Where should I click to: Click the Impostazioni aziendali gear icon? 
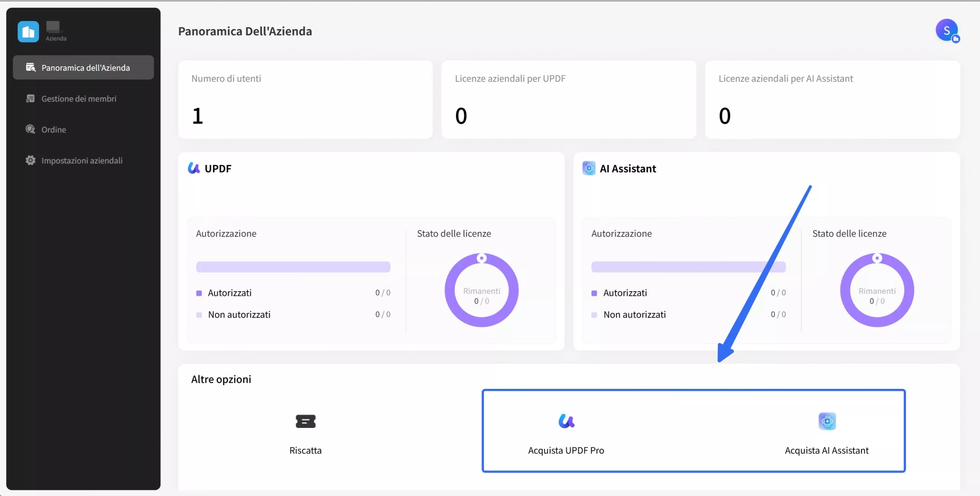coord(30,160)
